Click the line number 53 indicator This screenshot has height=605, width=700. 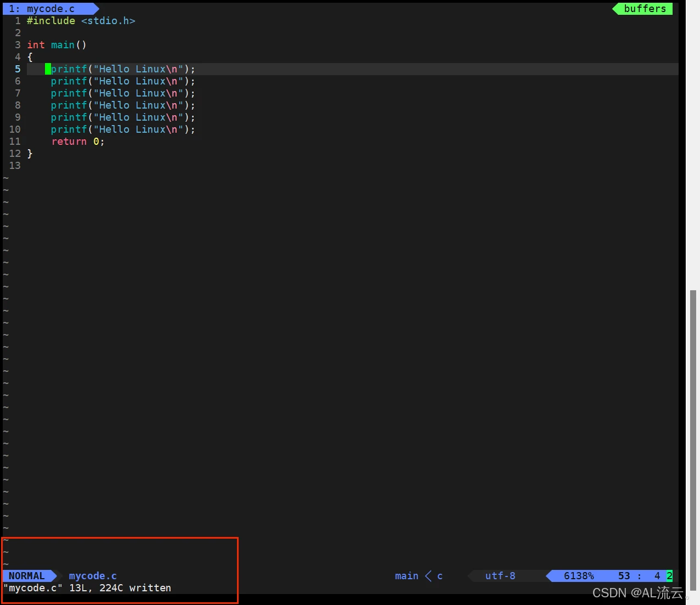624,576
